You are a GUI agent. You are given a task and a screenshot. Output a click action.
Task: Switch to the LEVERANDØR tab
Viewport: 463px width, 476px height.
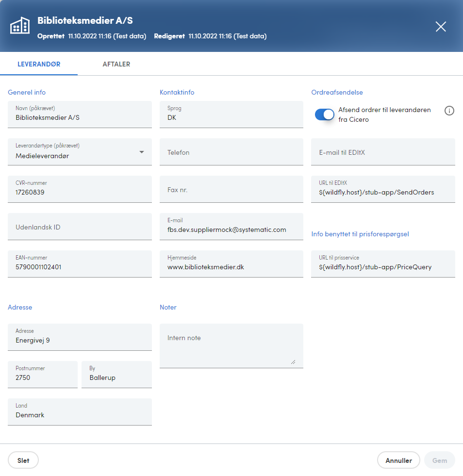[x=39, y=64]
